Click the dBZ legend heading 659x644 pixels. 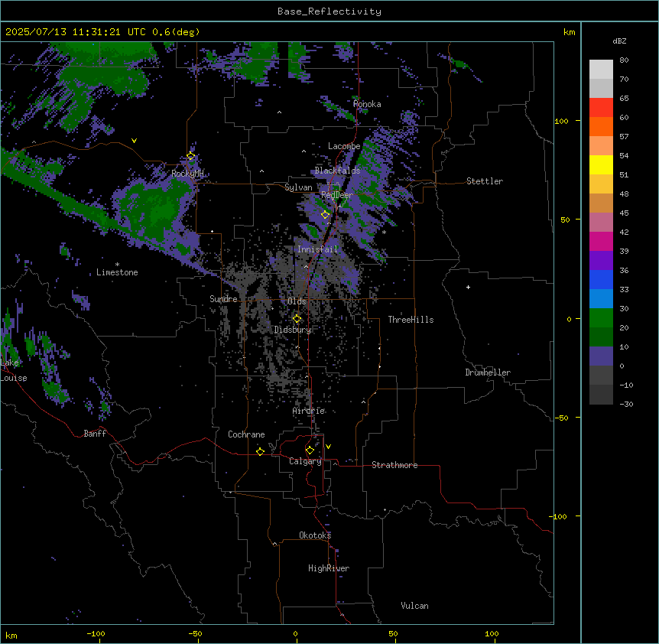619,41
